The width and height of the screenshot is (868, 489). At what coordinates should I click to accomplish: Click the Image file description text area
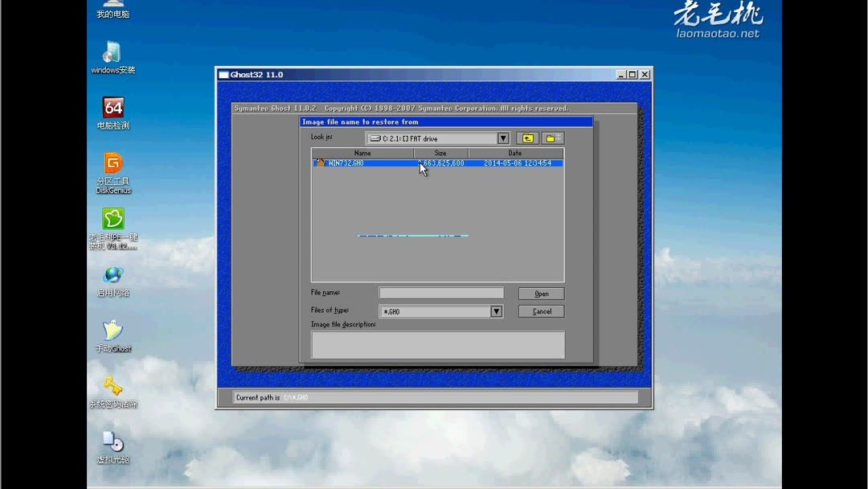437,344
